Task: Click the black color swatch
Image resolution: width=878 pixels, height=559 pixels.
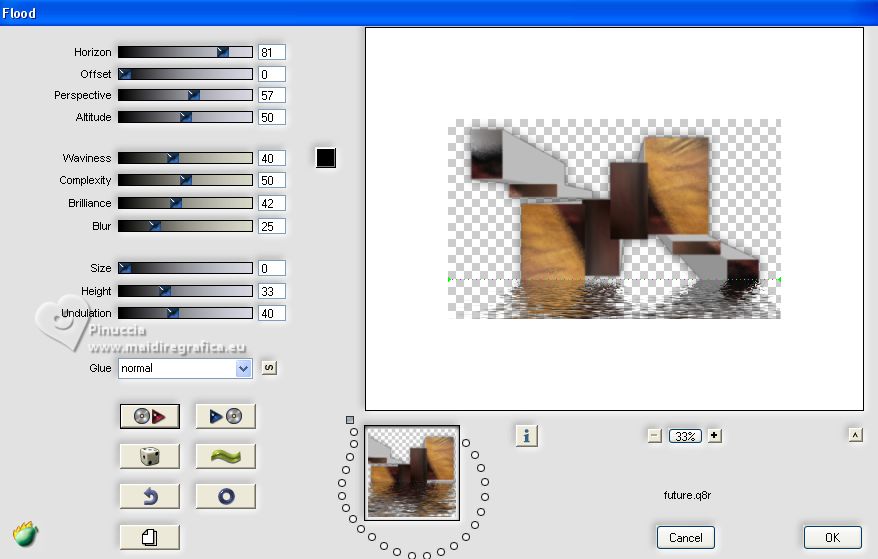Action: tap(326, 158)
